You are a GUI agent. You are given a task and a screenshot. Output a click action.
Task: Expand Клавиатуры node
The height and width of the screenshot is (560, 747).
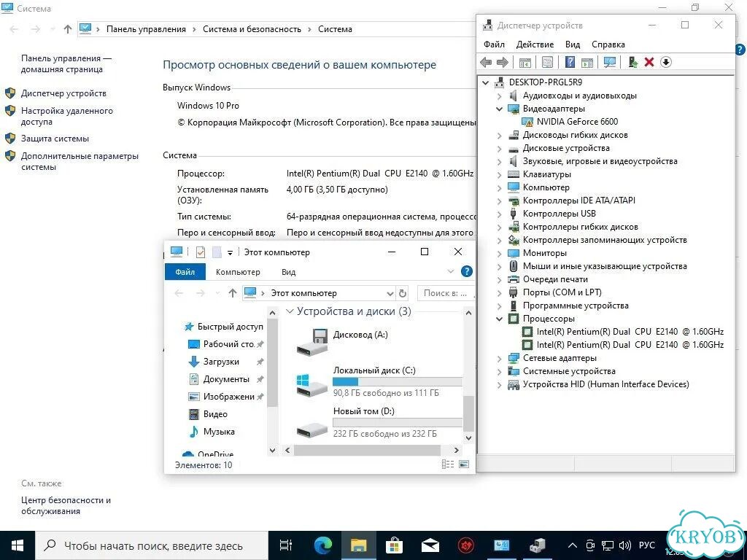(x=499, y=175)
